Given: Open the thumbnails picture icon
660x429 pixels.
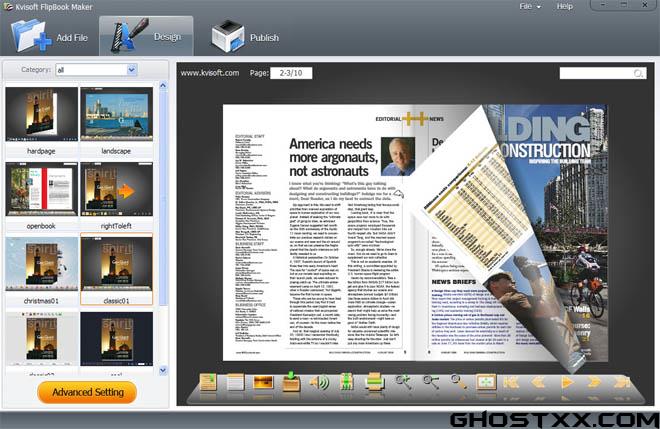Looking at the screenshot, I should [x=263, y=383].
